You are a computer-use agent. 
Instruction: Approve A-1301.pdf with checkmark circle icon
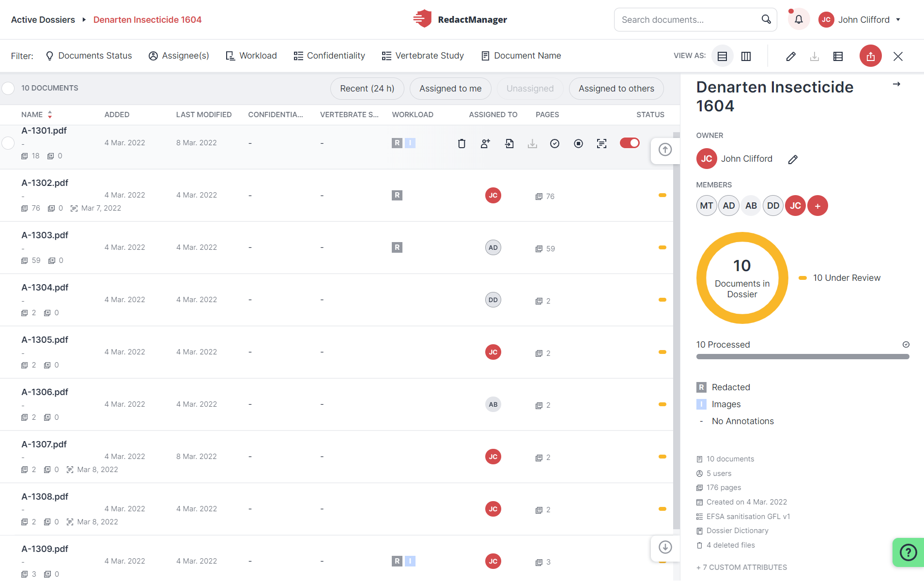pyautogui.click(x=555, y=143)
